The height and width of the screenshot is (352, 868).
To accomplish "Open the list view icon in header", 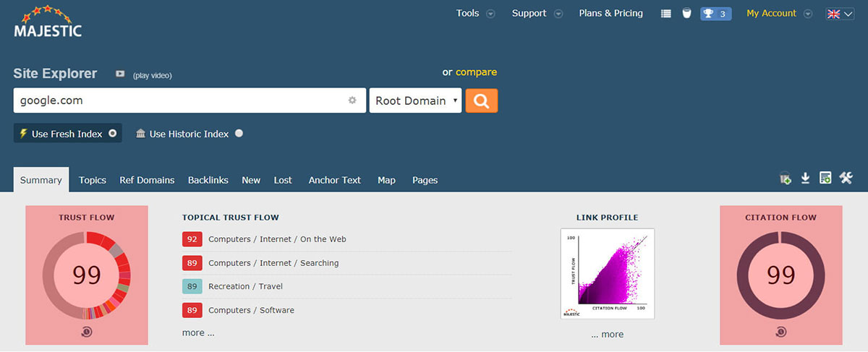I will click(666, 14).
